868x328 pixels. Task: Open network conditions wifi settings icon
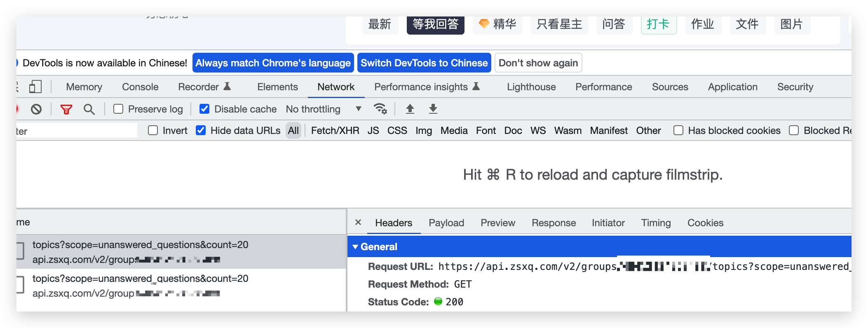[x=380, y=109]
